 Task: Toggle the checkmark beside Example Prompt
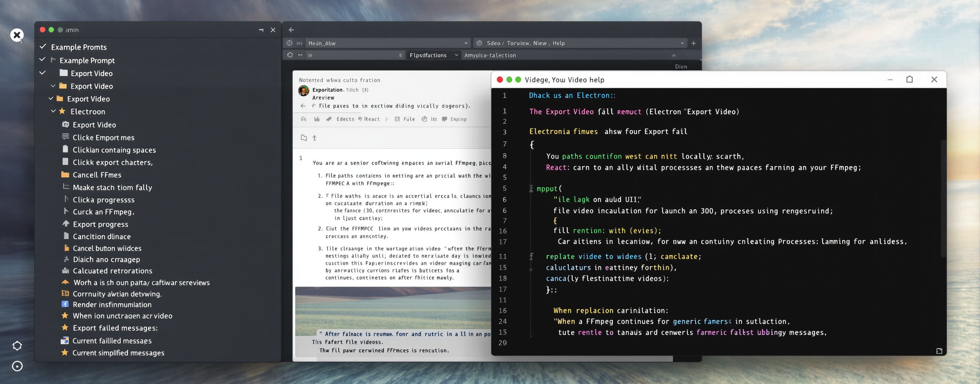pos(42,59)
